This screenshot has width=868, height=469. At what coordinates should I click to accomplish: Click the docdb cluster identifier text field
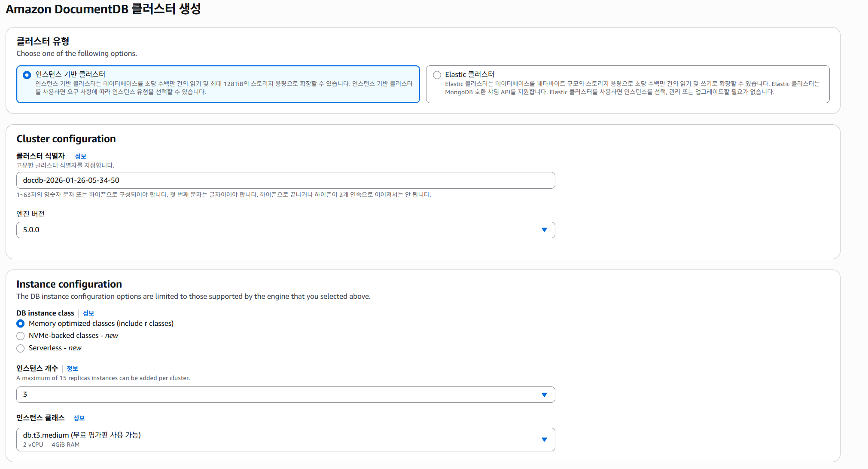285,181
